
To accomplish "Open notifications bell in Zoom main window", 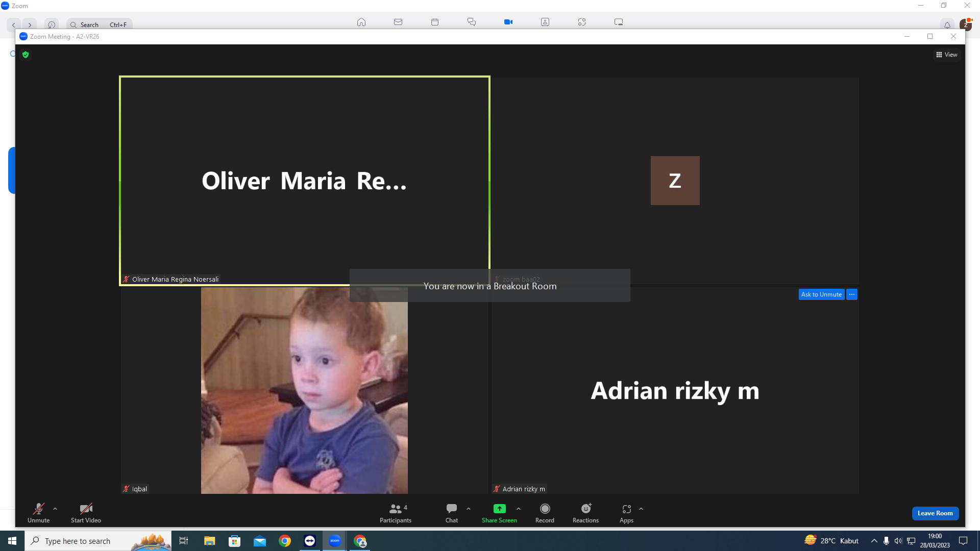I will coord(947,24).
